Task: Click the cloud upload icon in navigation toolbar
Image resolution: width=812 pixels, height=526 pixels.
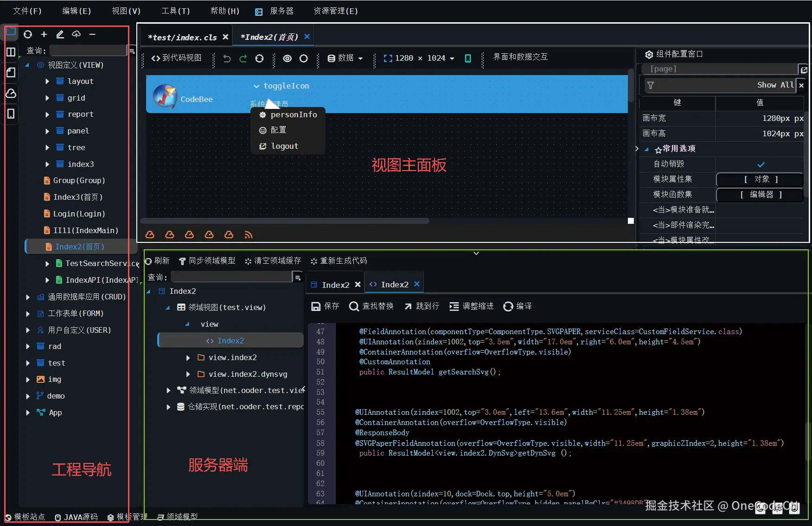Action: (x=77, y=34)
